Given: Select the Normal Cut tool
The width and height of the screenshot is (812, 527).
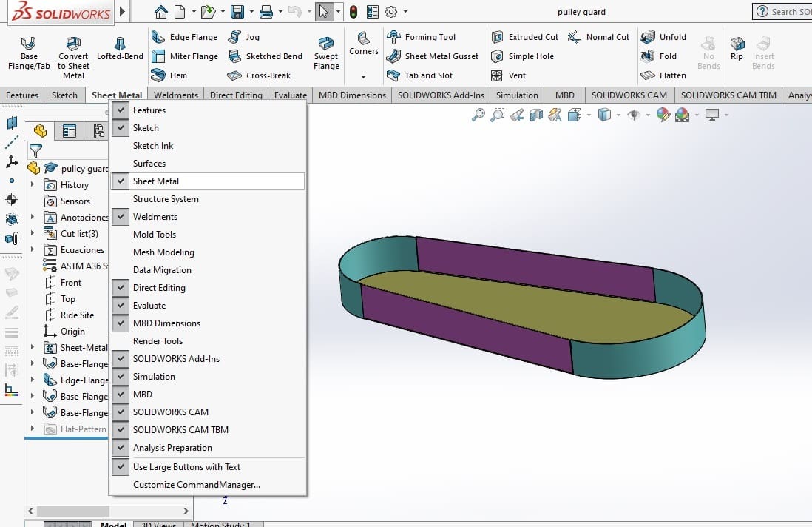Looking at the screenshot, I should [x=598, y=37].
